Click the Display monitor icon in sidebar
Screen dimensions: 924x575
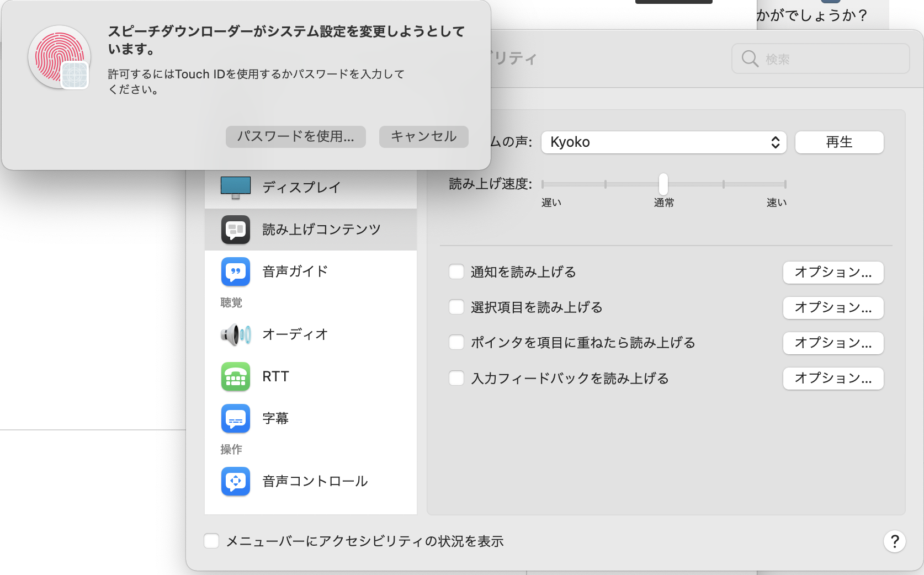[x=236, y=188]
